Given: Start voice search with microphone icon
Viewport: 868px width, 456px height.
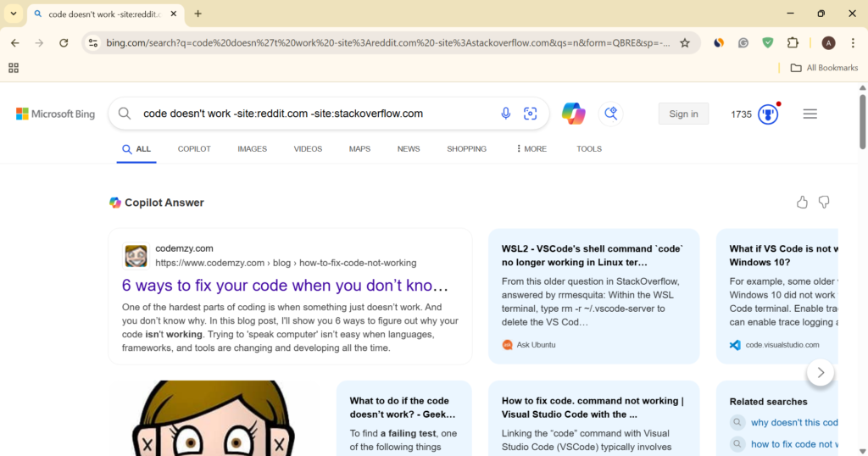Looking at the screenshot, I should (x=505, y=114).
